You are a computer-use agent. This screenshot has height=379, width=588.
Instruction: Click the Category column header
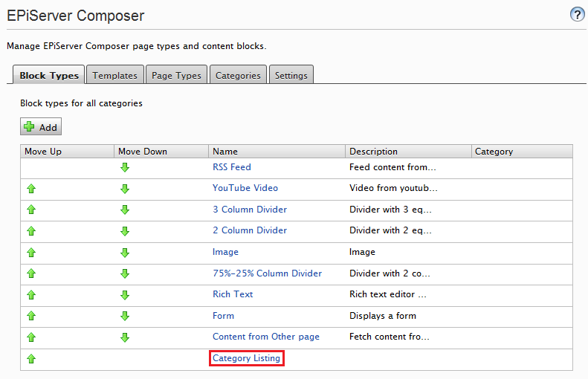click(x=522, y=152)
